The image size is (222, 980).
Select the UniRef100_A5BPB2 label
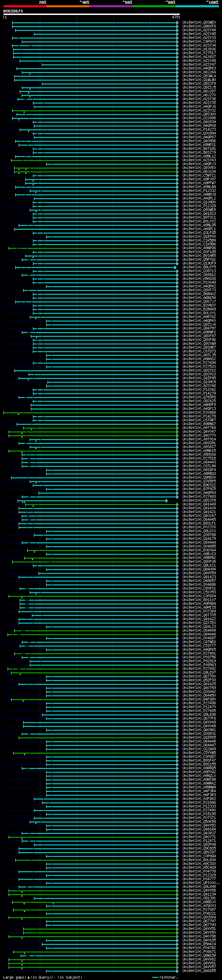(x=199, y=558)
